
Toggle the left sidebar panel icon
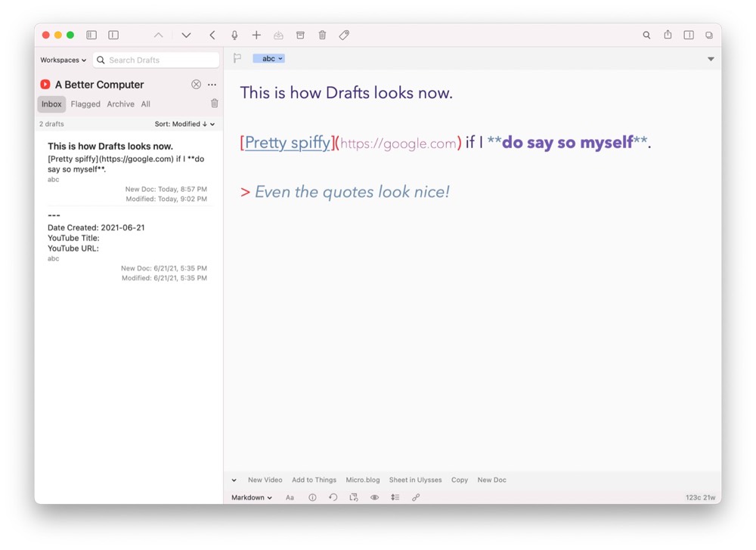[91, 35]
